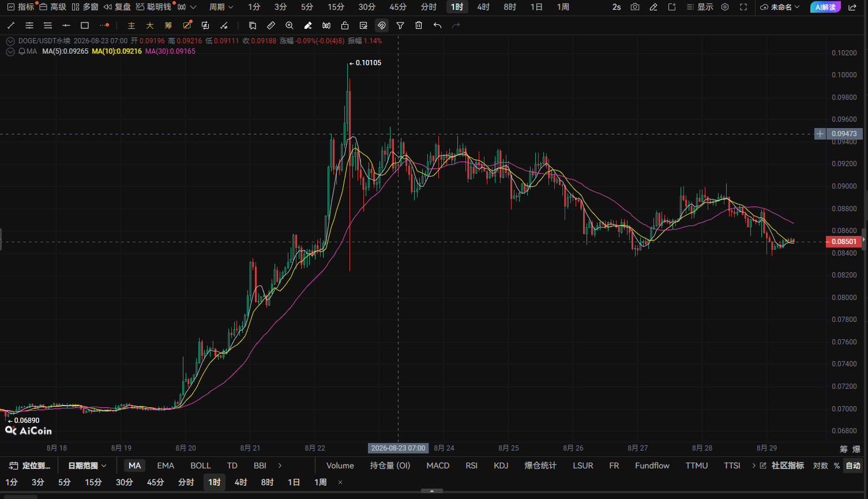Open the 持仓量 (OI) indicator tab
The image size is (868, 499).
coord(390,466)
